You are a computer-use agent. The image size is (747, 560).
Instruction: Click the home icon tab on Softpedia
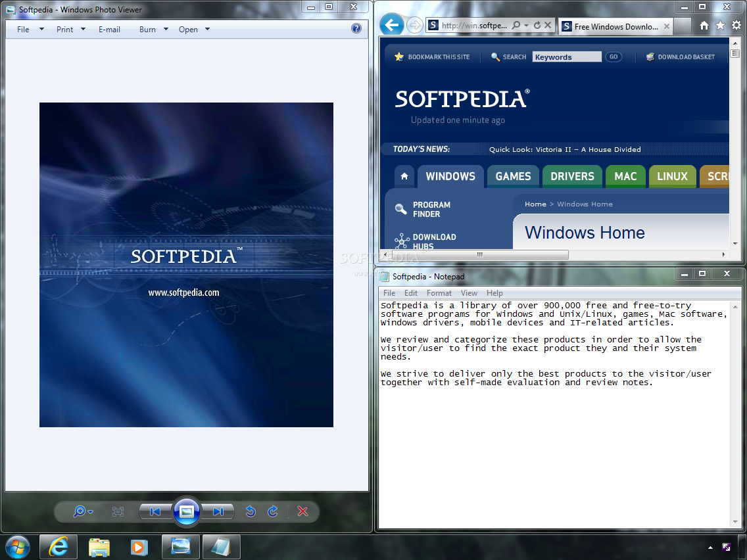point(404,176)
